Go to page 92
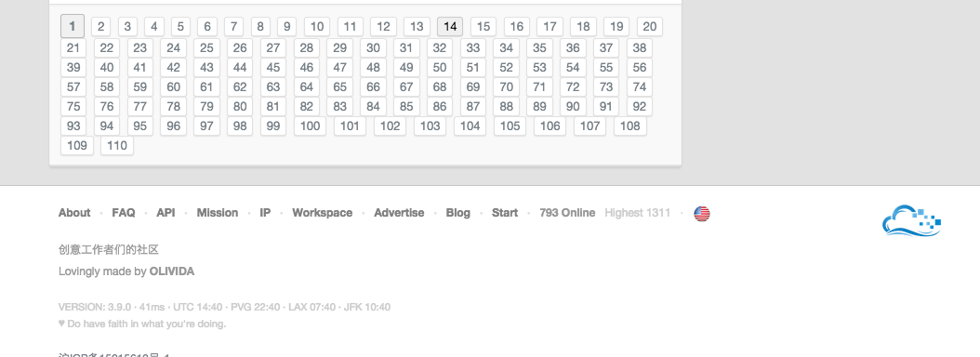The height and width of the screenshot is (357, 980). (x=640, y=106)
